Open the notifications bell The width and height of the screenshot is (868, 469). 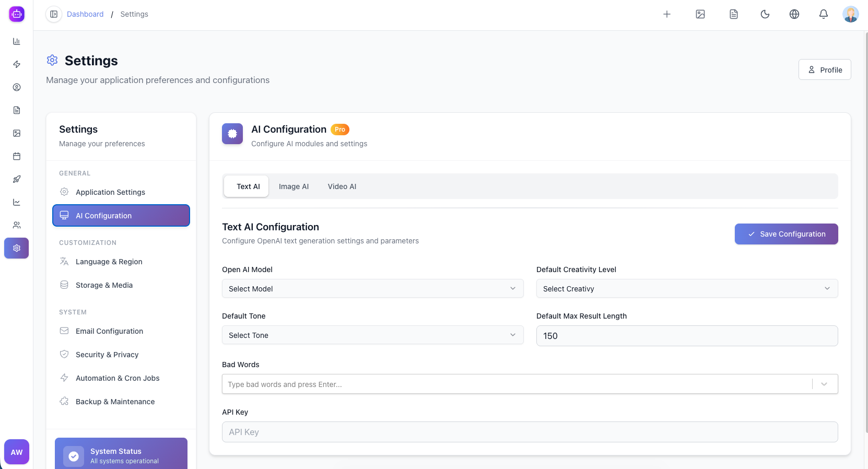823,14
